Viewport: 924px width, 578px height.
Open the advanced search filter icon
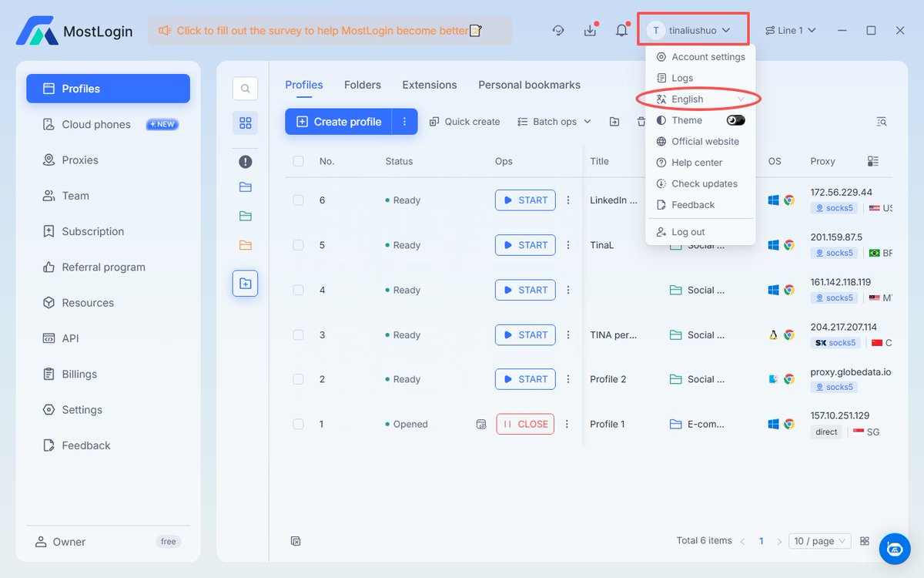coord(882,122)
